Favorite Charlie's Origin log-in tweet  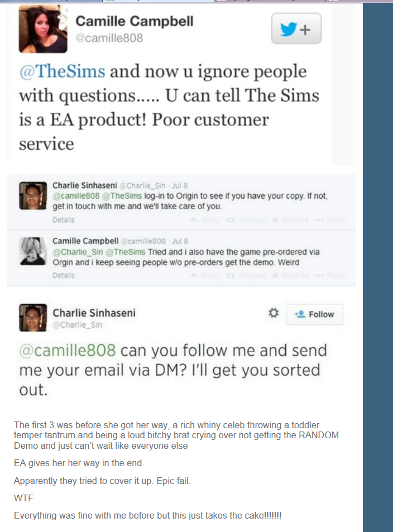point(290,220)
